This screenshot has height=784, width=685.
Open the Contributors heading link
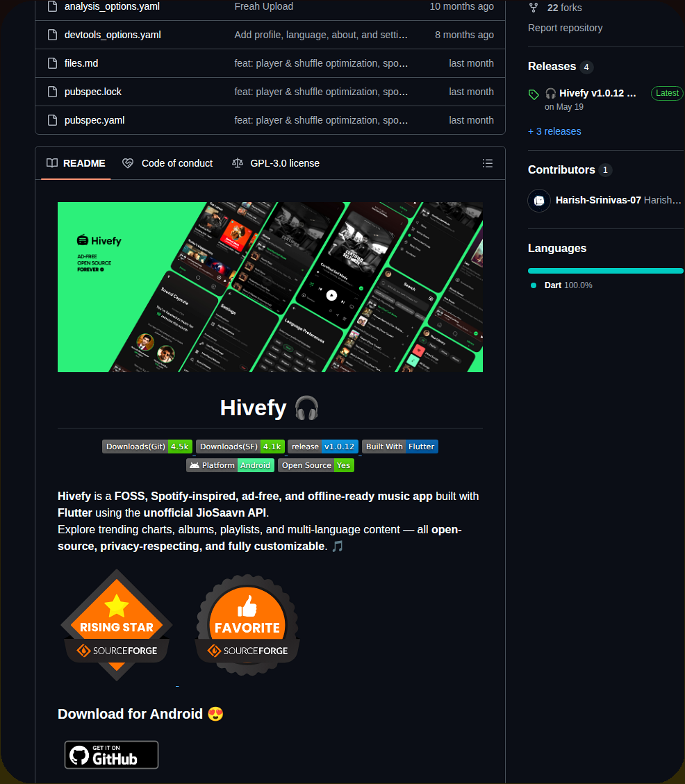point(561,169)
